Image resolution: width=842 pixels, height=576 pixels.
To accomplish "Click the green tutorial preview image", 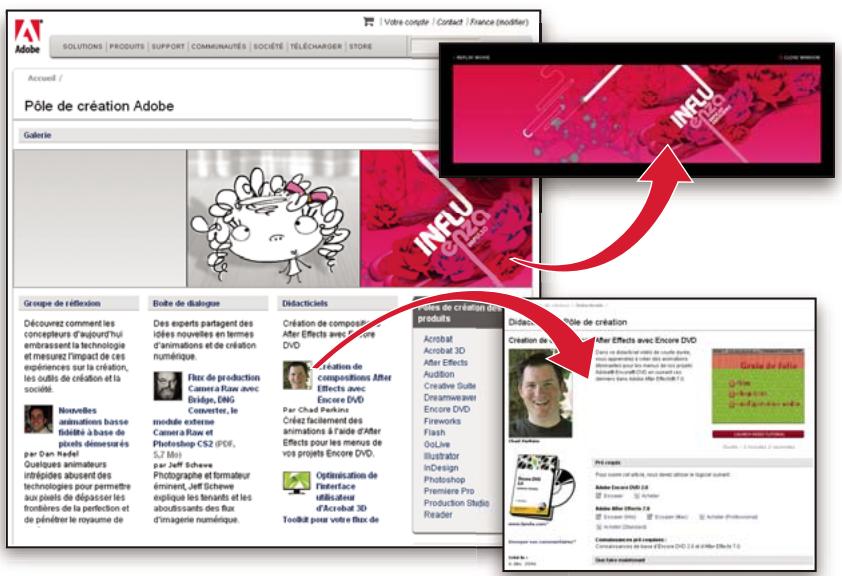I will [758, 387].
